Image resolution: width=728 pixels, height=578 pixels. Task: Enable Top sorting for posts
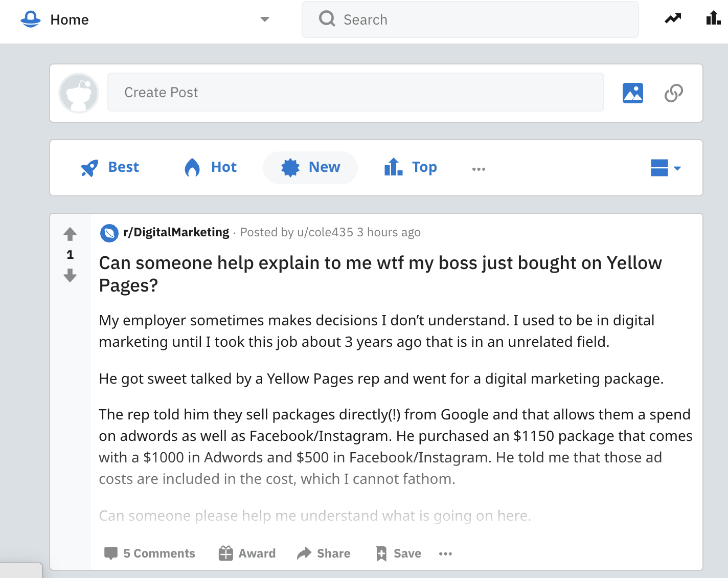point(409,167)
